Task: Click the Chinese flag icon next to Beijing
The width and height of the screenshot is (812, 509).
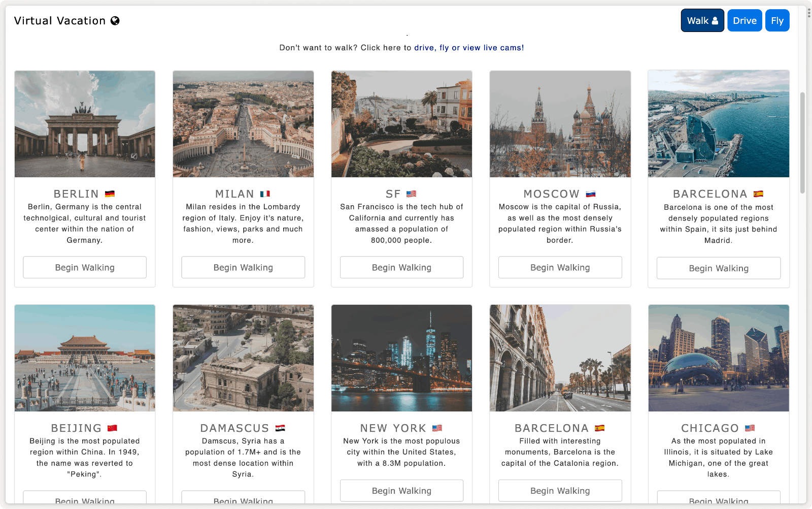Action: [x=112, y=428]
